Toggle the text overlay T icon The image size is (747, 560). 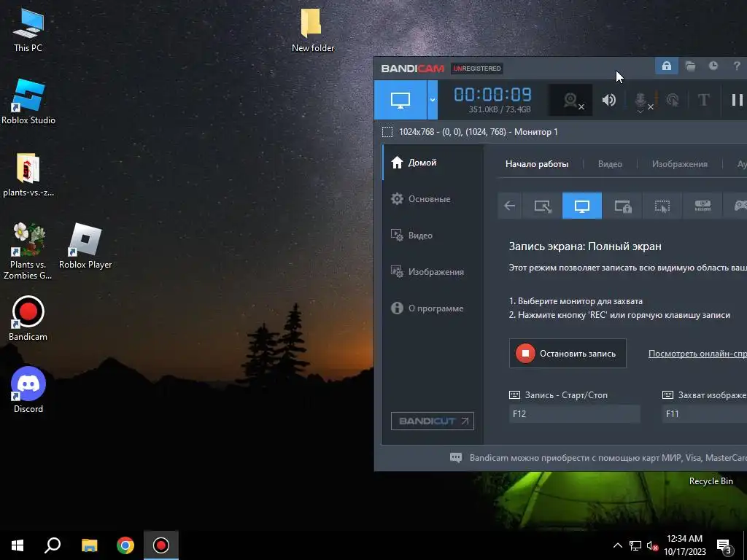point(703,100)
